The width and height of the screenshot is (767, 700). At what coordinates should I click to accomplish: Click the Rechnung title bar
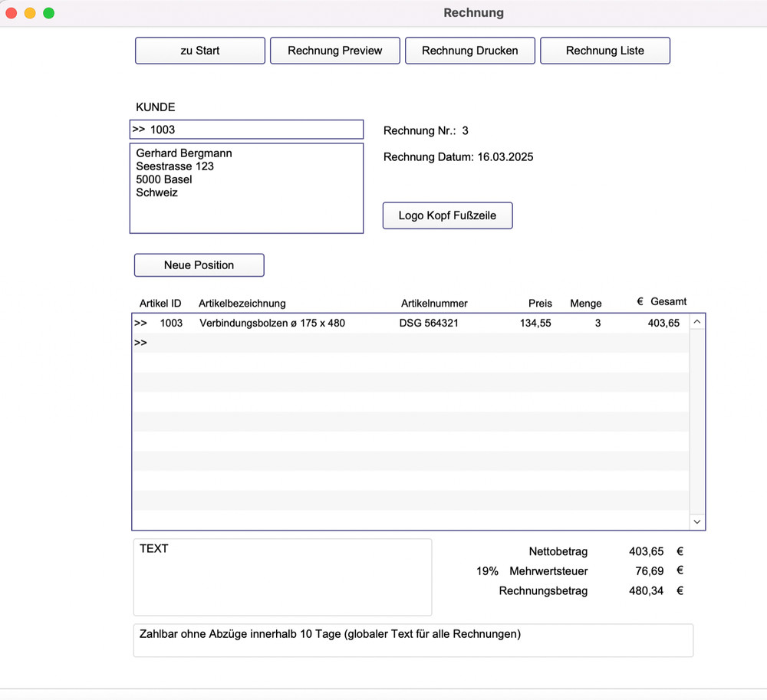[472, 12]
